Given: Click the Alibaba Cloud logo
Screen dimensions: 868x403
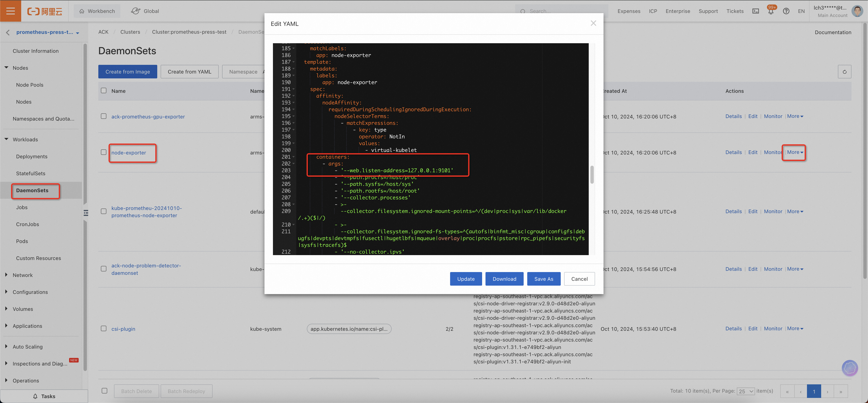Looking at the screenshot, I should [x=45, y=11].
